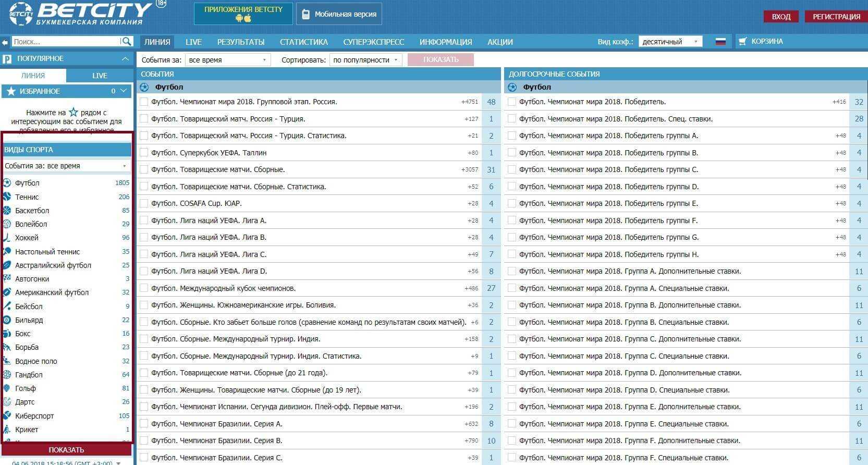Click the Киберспорт sport icon

[x=7, y=415]
